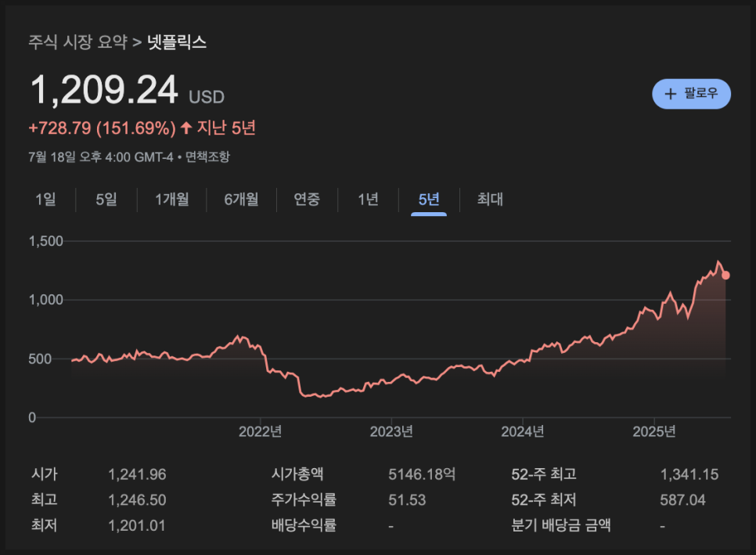756x555 pixels.
Task: Click the 배당수익률 label
Action: (304, 525)
